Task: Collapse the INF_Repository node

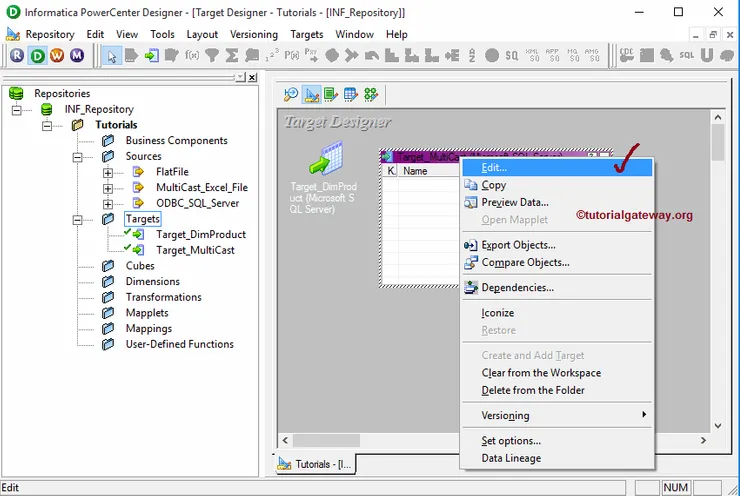Action: coord(17,110)
